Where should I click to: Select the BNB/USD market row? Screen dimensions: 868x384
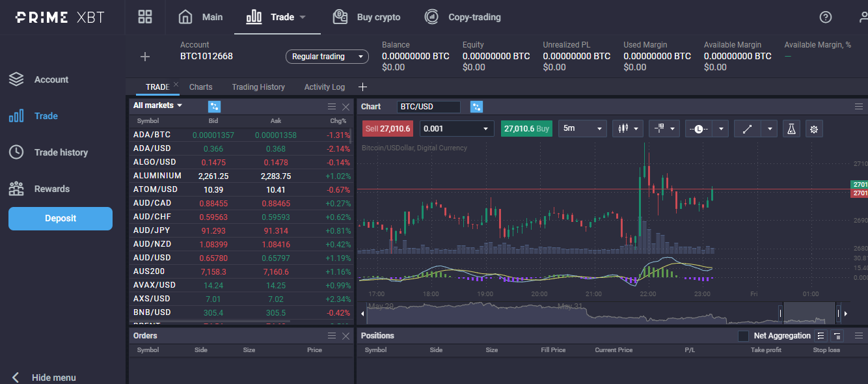pos(241,312)
